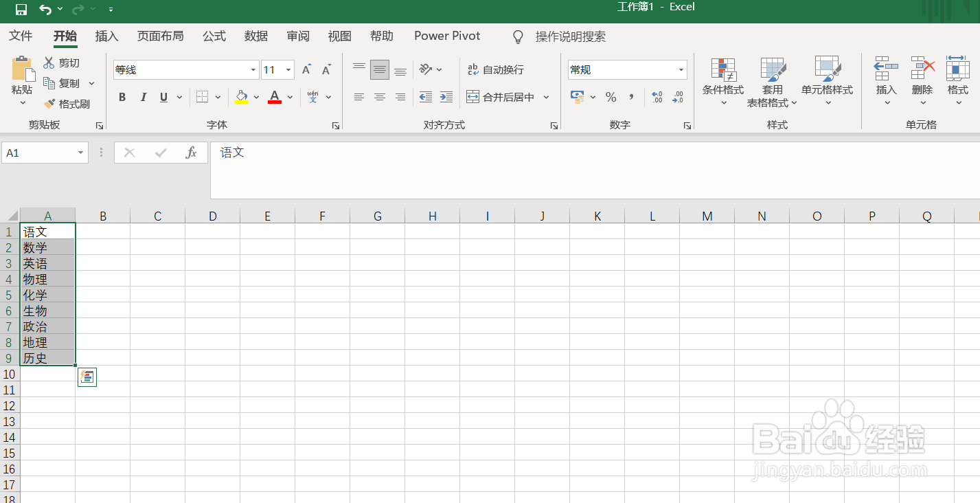The width and height of the screenshot is (980, 503).
Task: Click 合并后居中 merge and center
Action: coord(501,97)
